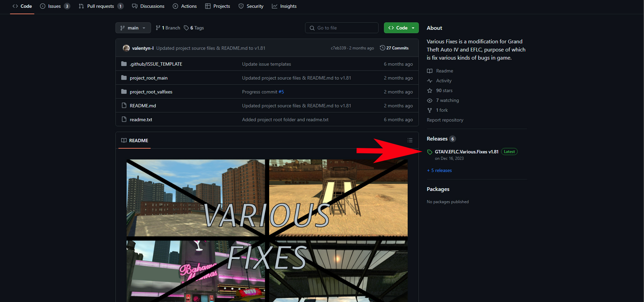Screen dimensions: 644x302
Task: Open the Issues tab
Action: pyautogui.click(x=55, y=6)
